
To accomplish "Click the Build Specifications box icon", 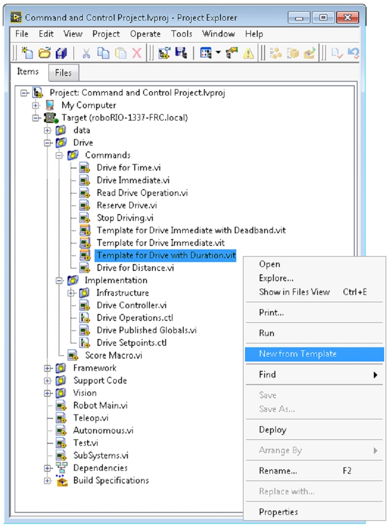I will (x=62, y=481).
